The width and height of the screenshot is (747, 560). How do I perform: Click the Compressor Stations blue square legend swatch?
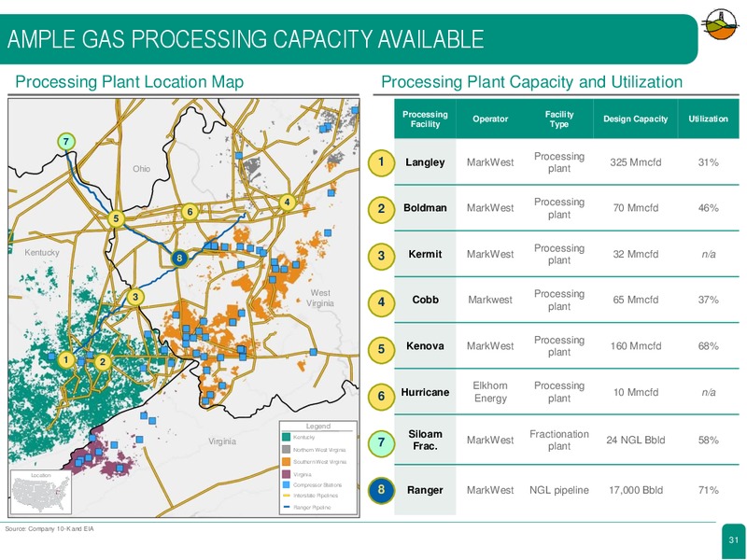287,484
